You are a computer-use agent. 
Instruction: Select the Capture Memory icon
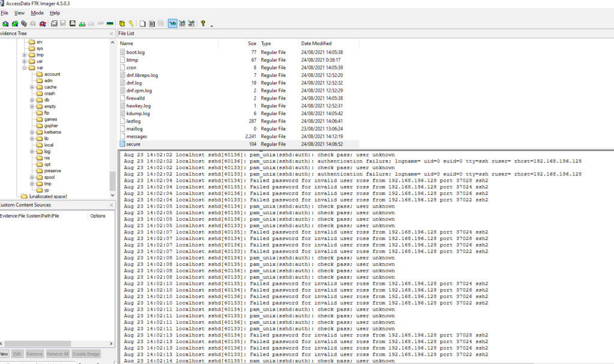pos(110,23)
